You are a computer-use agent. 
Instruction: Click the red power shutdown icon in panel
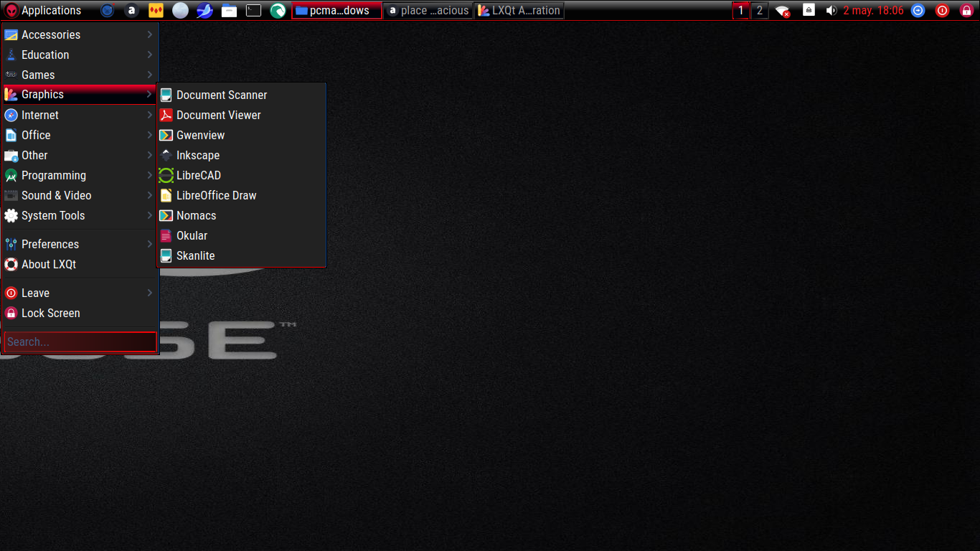pos(943,11)
